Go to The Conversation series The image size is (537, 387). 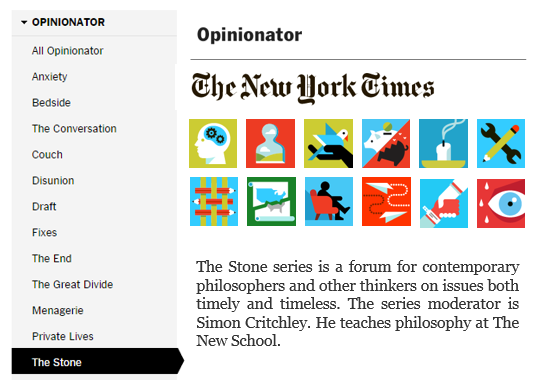(x=74, y=129)
